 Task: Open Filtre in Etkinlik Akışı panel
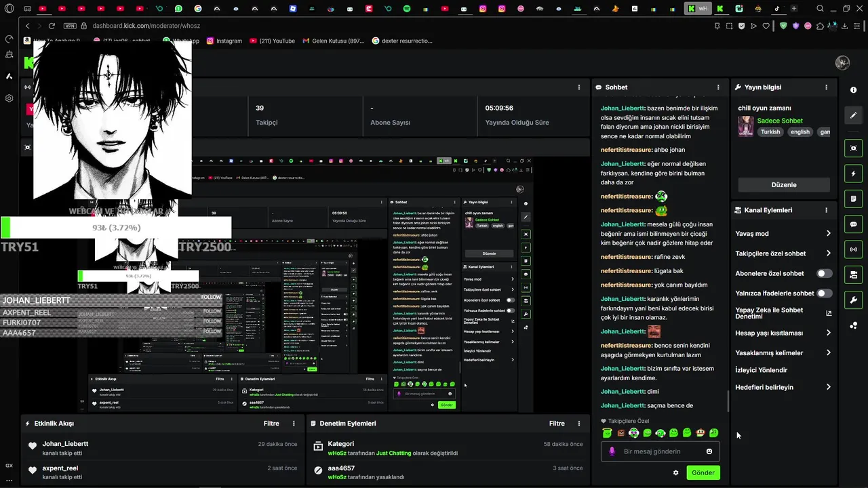click(x=271, y=424)
